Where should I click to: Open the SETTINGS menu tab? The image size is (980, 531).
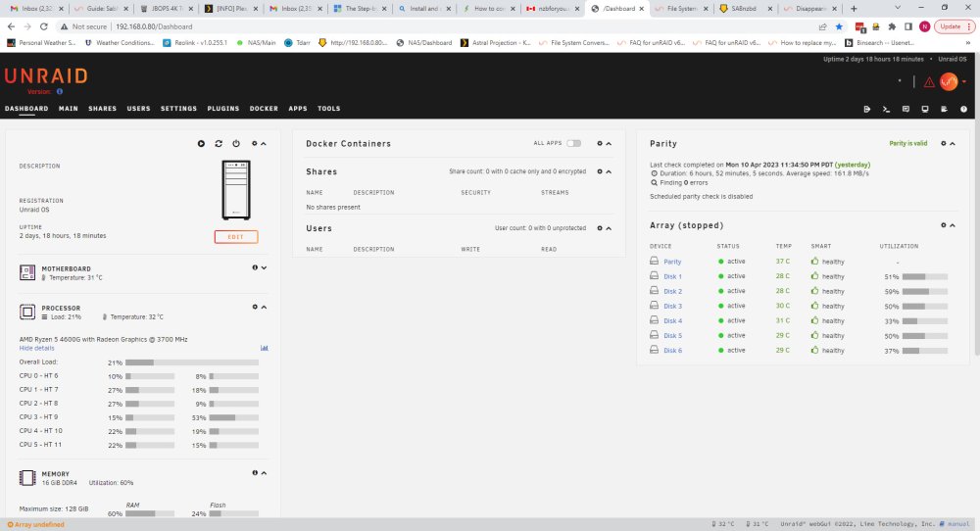178,109
